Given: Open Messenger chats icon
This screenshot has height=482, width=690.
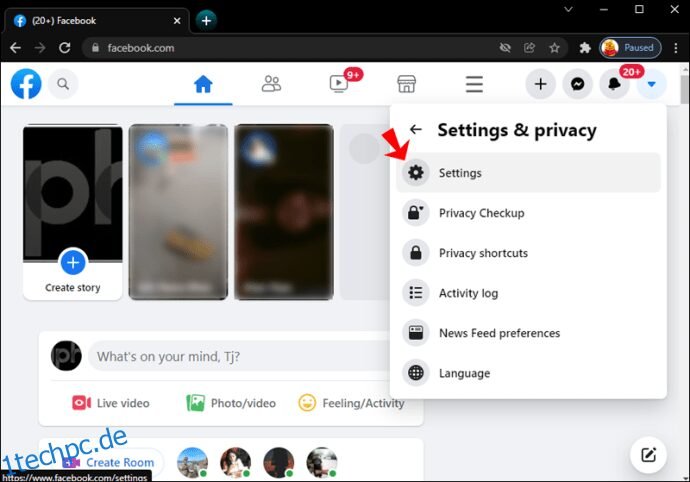Looking at the screenshot, I should click(x=577, y=84).
